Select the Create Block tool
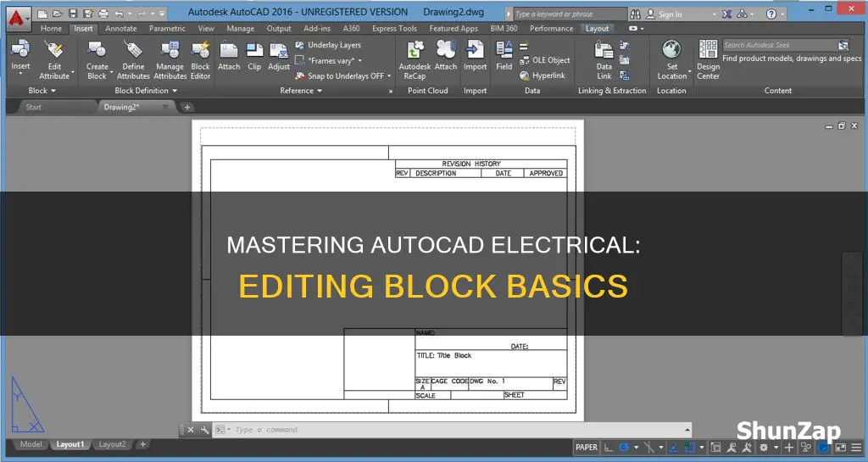868x462 pixels. tap(97, 59)
